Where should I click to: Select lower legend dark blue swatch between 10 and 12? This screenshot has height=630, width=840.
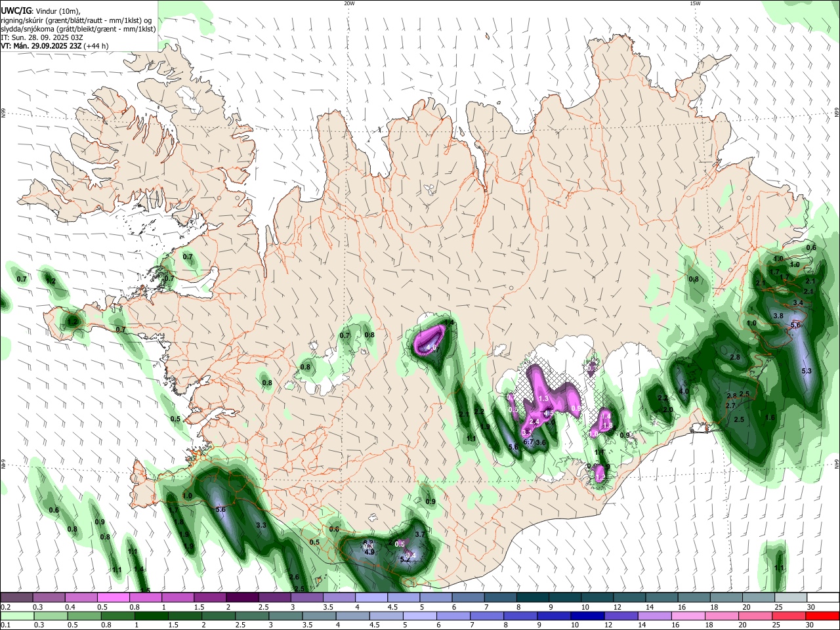589,616
